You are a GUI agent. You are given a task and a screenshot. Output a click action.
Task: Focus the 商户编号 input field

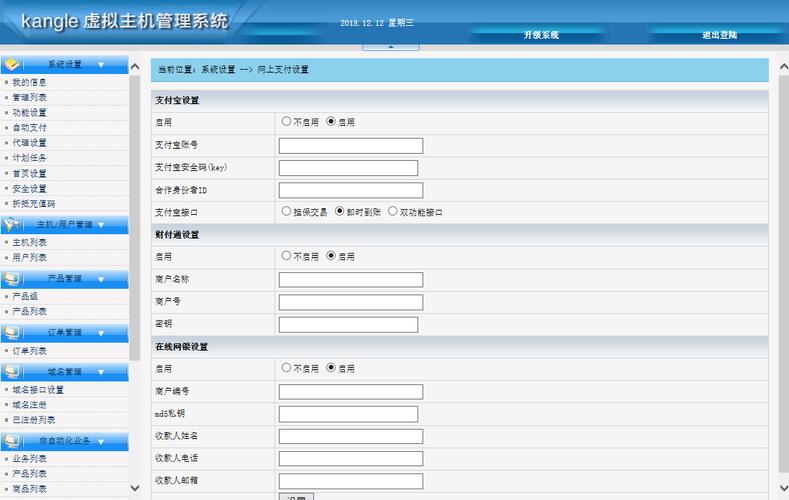click(x=351, y=392)
